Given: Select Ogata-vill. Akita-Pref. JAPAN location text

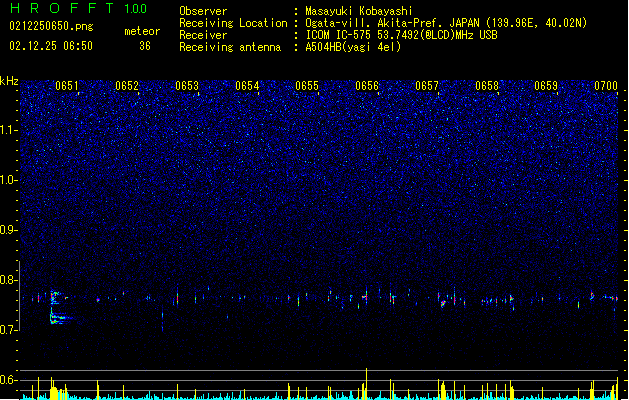Looking at the screenshot, I should point(446,23).
